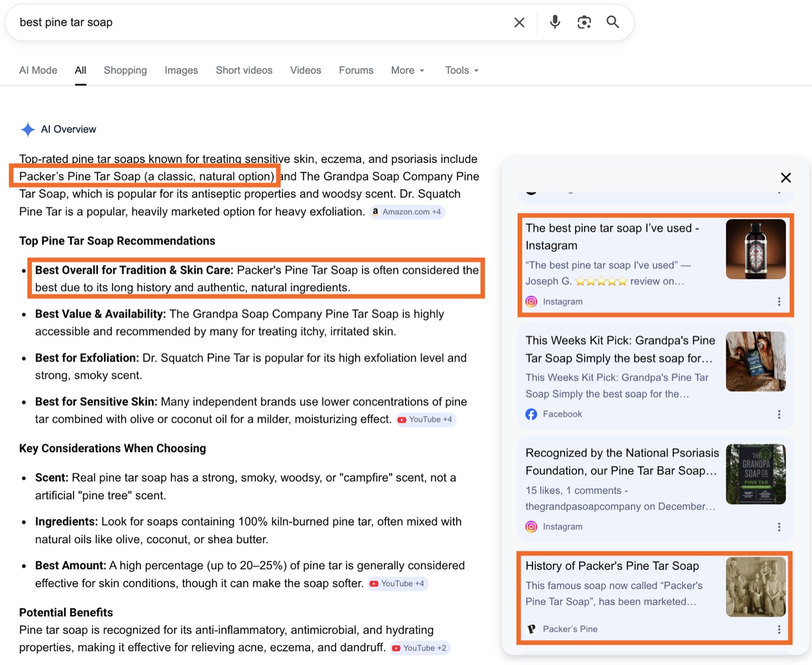812x665 pixels.
Task: Open the Short videos tab
Action: pyautogui.click(x=244, y=70)
